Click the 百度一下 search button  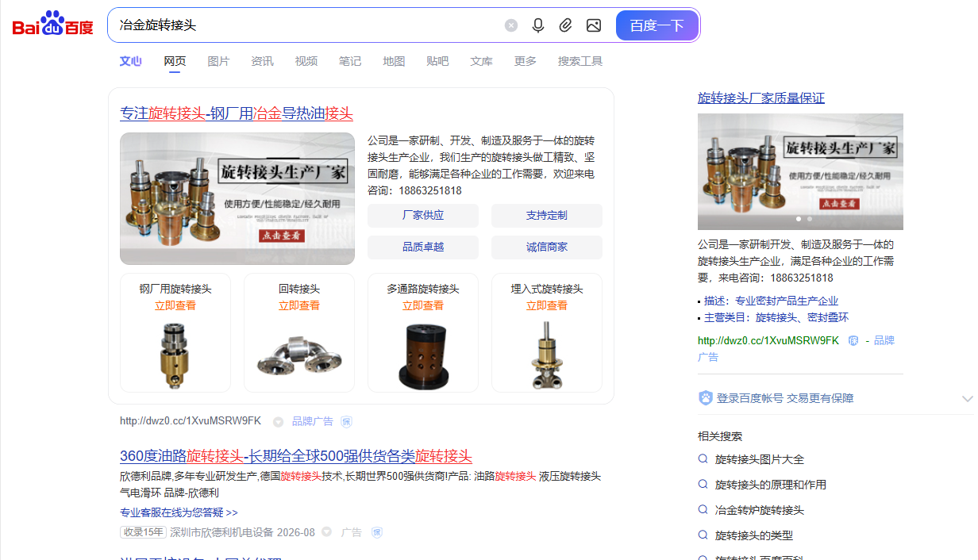(x=657, y=25)
